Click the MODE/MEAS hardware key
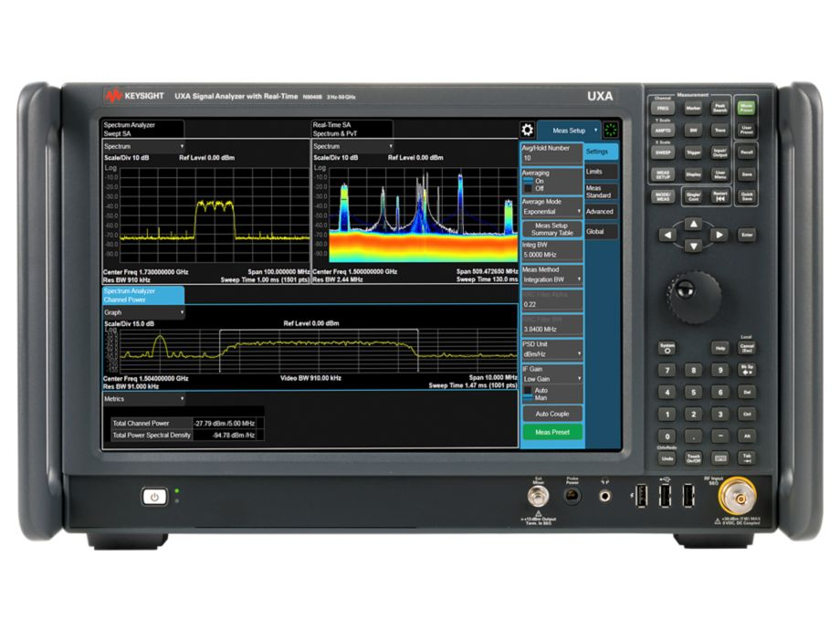This screenshot has width=840, height=630. coord(663,196)
